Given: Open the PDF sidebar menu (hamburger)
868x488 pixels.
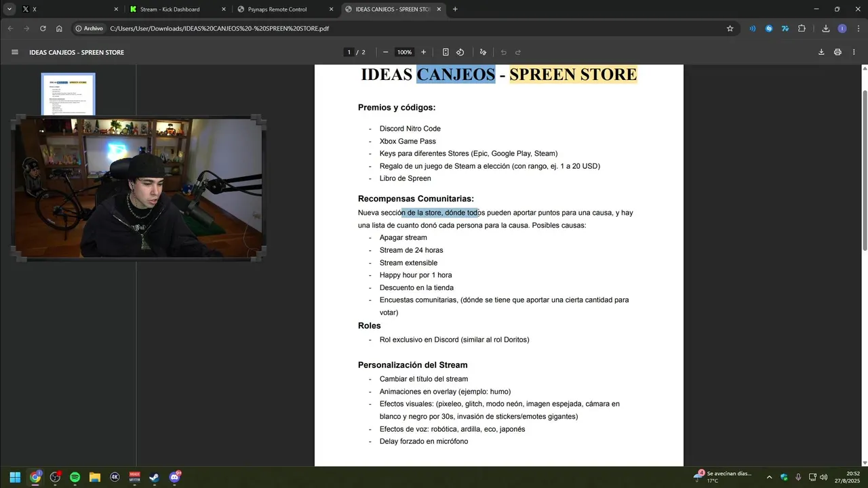Looking at the screenshot, I should click(x=15, y=52).
